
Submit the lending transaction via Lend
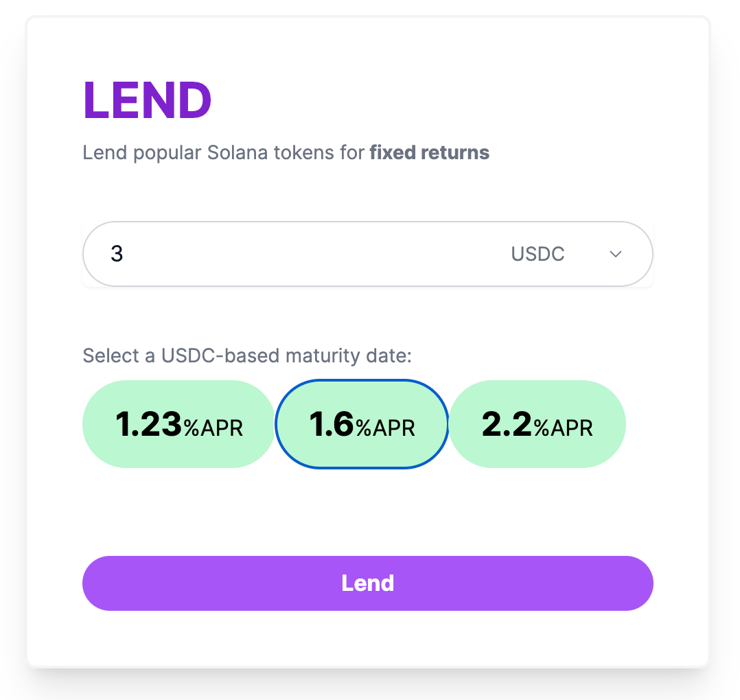click(x=368, y=583)
